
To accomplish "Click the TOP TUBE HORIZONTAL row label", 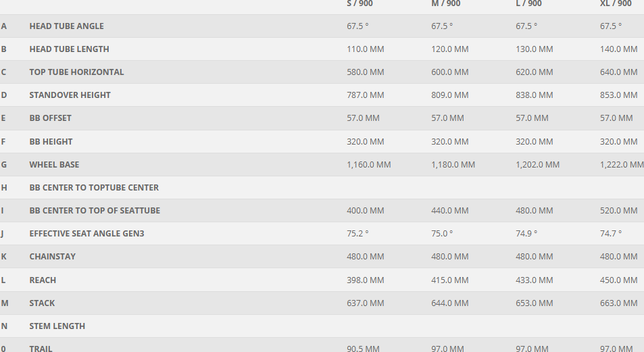I will tap(76, 72).
